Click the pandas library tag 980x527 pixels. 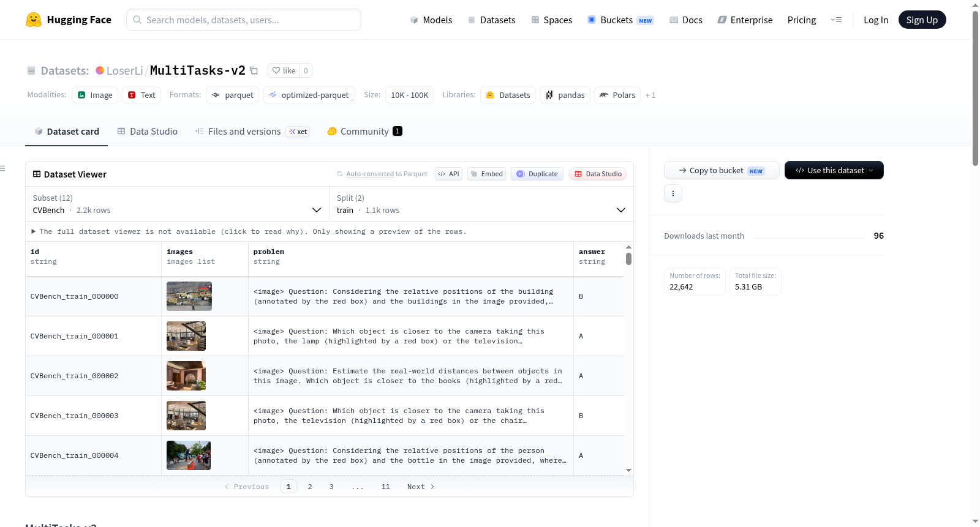tap(565, 95)
